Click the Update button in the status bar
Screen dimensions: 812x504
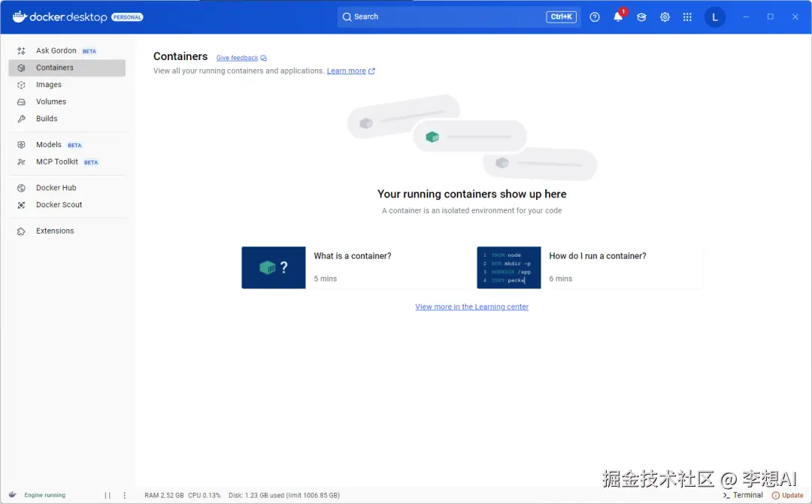point(788,495)
